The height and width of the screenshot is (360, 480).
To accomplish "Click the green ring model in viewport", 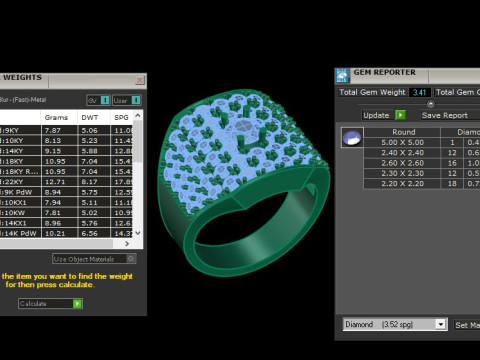I will coord(245,182).
